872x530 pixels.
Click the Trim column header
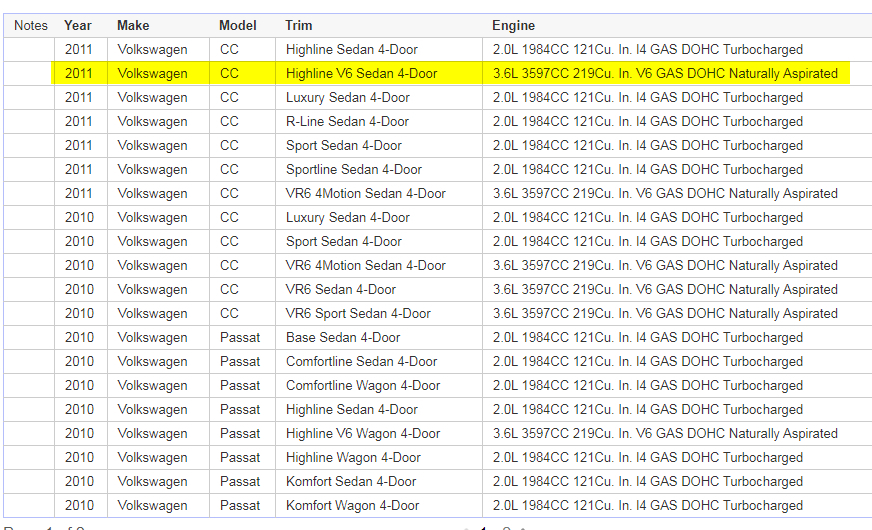[x=298, y=25]
